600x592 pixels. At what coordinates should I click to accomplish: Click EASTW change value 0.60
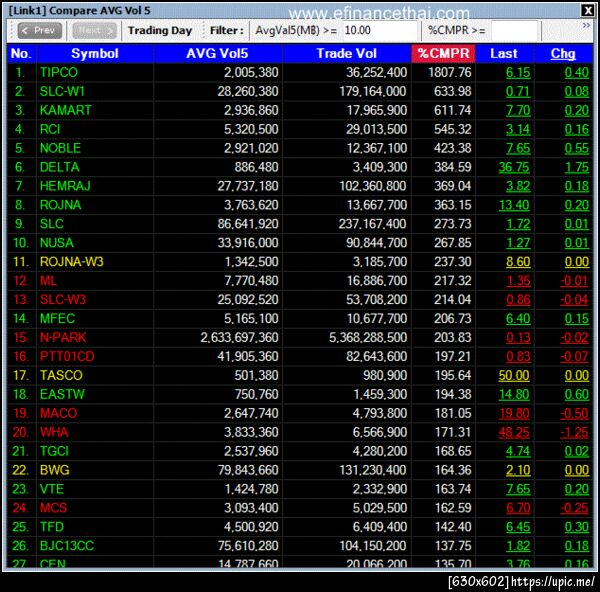[x=577, y=395]
